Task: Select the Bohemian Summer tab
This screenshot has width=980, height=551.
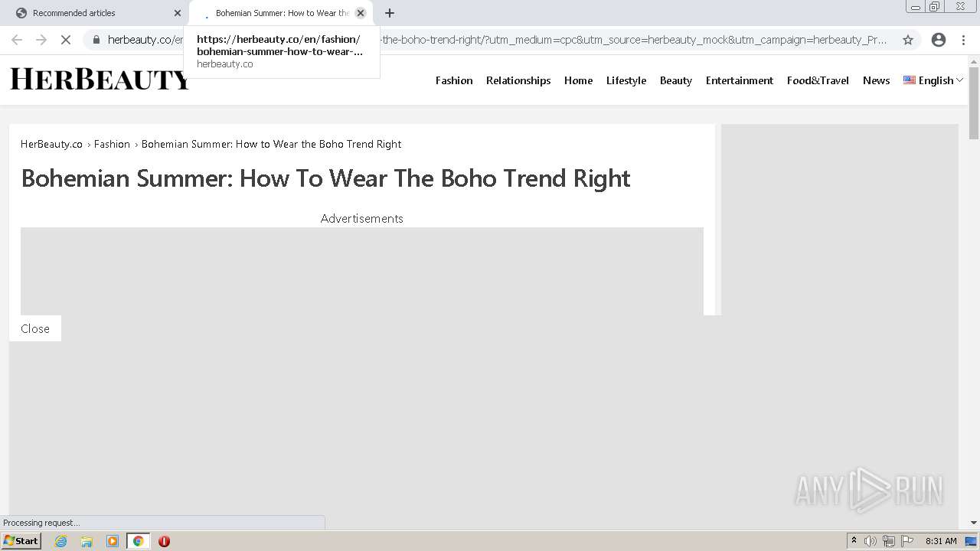Action: 281,13
